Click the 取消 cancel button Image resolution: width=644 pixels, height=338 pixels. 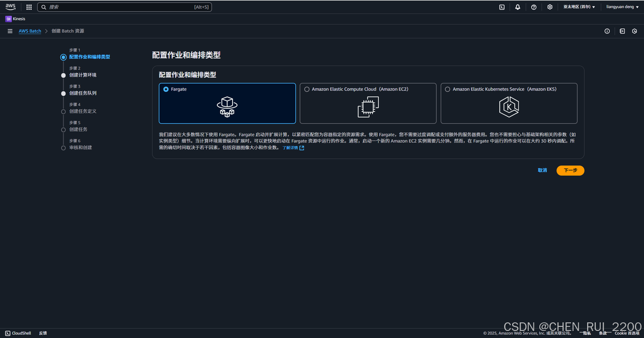point(542,170)
